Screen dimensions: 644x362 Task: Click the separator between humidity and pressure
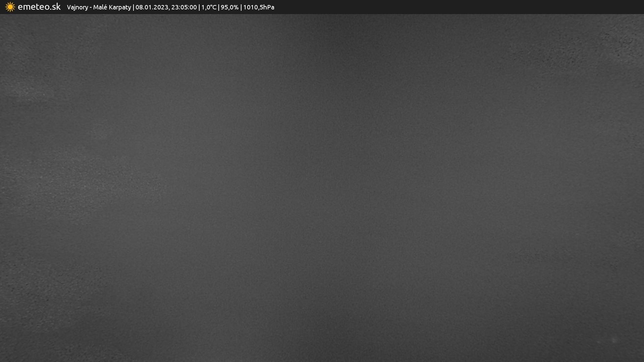coord(241,7)
